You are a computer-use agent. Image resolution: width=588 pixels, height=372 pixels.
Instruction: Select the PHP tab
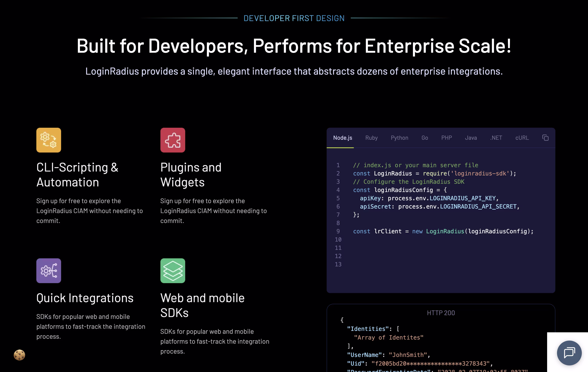pos(446,138)
